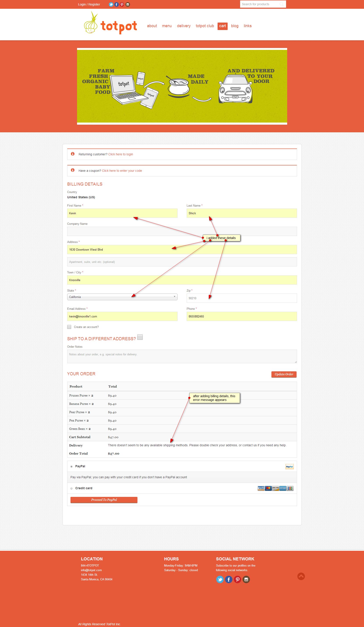364x627 pixels.
Task: Click the Visa card icon
Action: (x=261, y=488)
